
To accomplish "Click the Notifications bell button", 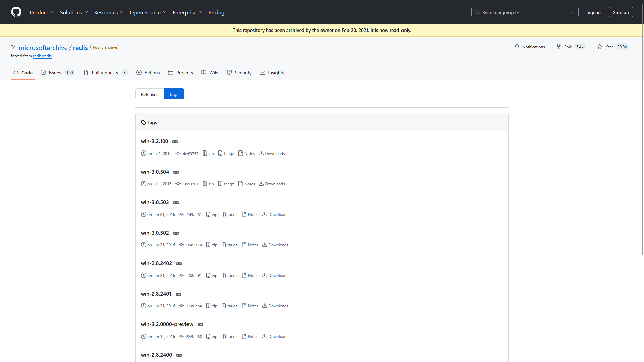I will (529, 47).
